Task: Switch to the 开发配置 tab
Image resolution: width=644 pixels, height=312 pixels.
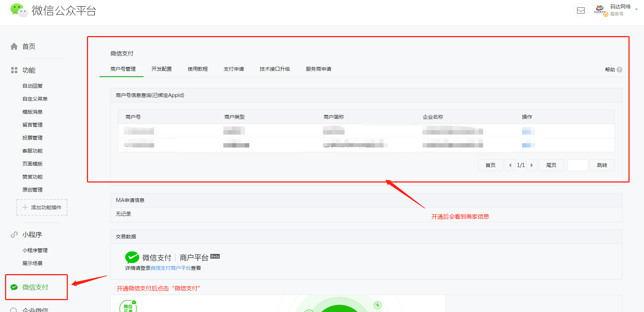Action: (162, 69)
